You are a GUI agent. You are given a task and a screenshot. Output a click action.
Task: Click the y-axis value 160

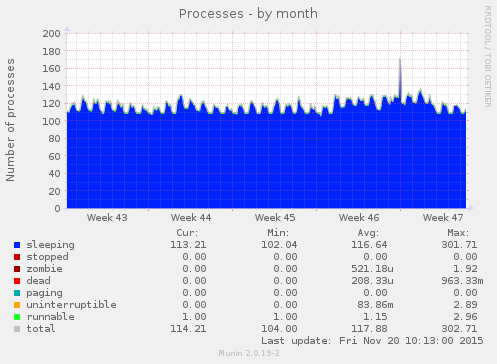[x=51, y=69]
